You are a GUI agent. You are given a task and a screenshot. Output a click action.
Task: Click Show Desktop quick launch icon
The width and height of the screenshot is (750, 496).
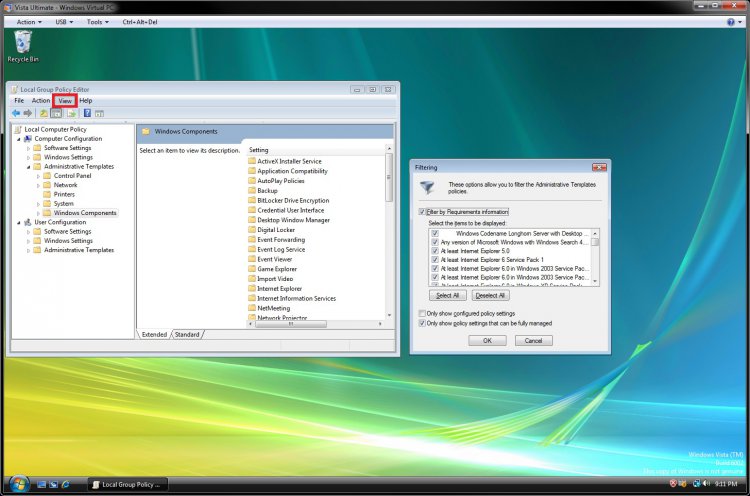42,485
